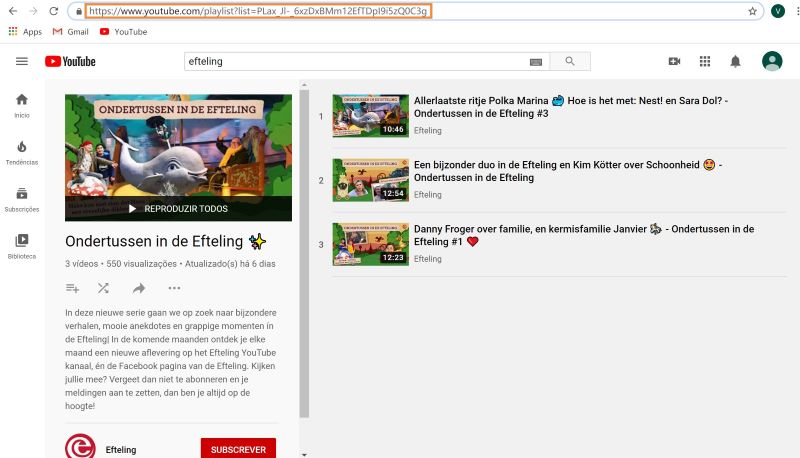This screenshot has height=458, width=800.
Task: Click Efteling channel under the second video
Action: (x=428, y=195)
